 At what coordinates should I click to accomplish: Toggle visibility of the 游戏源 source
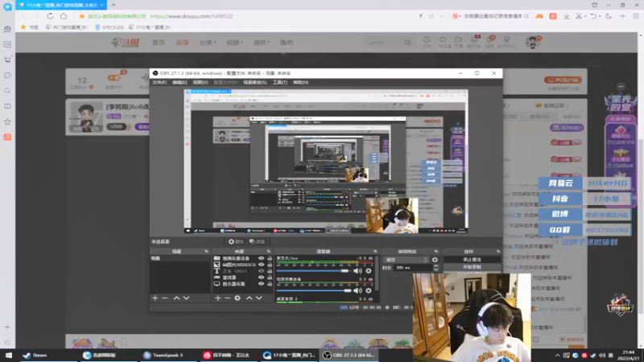261,278
